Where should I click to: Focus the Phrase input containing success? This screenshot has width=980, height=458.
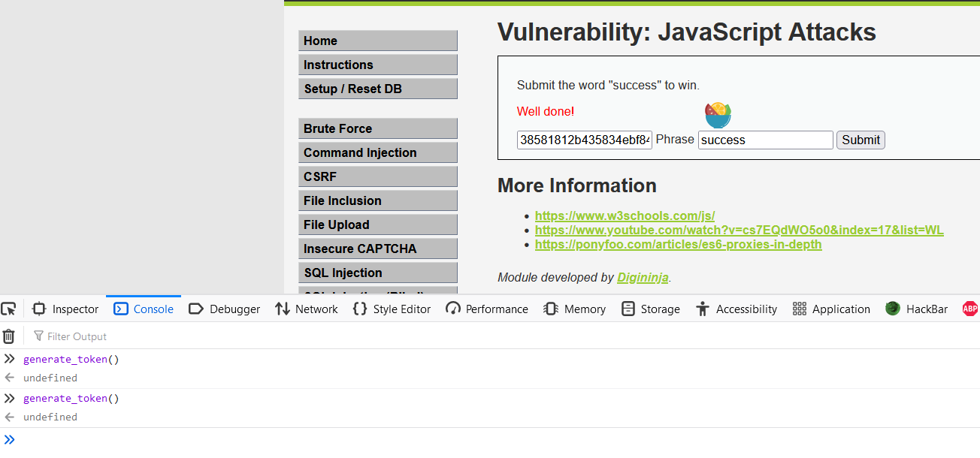tap(766, 140)
